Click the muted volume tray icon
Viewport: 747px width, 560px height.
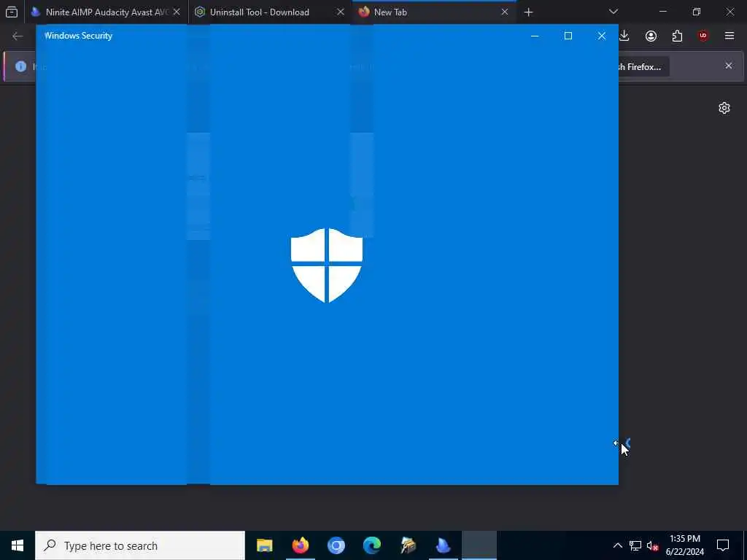[x=652, y=545]
